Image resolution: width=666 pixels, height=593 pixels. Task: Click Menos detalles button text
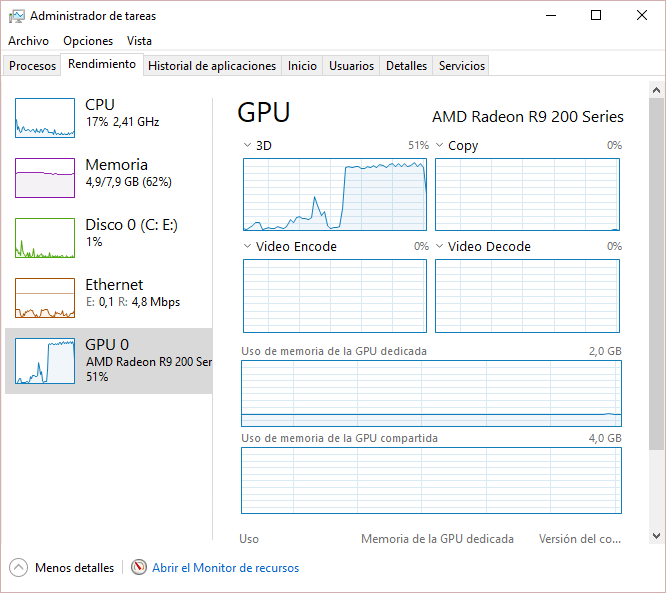(74, 568)
